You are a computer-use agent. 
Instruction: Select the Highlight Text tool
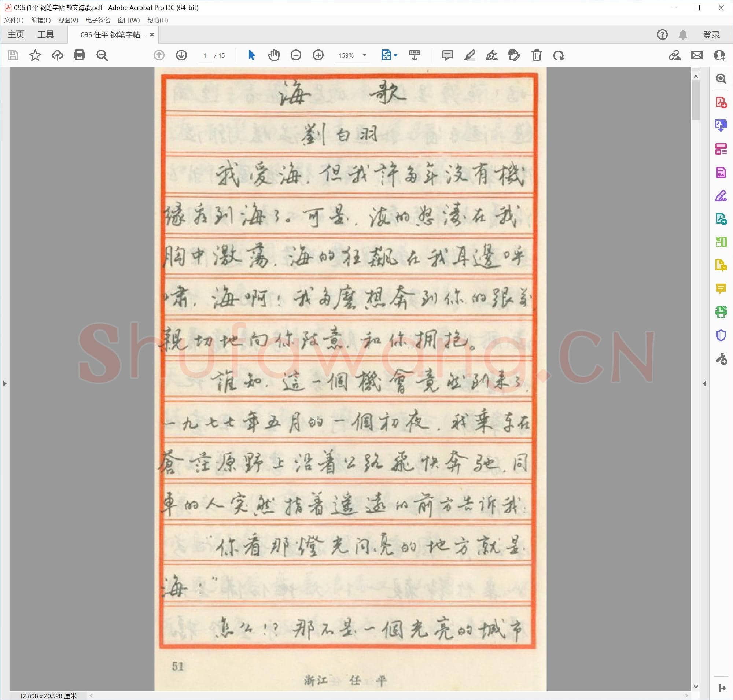click(470, 55)
